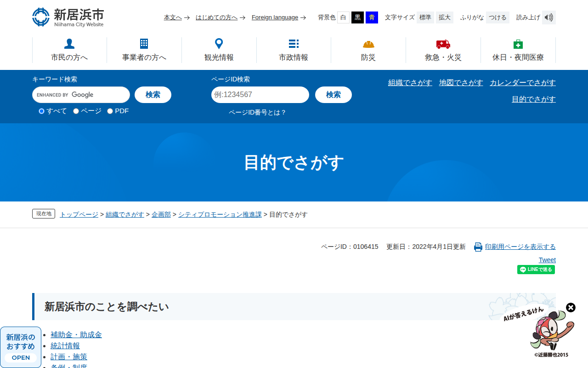Open 統計情報 link
588x368 pixels.
[x=65, y=346]
